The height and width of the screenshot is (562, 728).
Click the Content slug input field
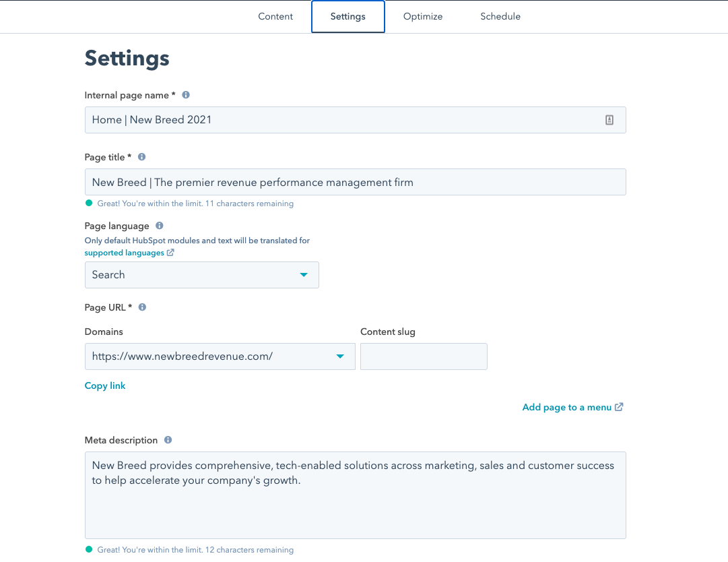point(424,356)
